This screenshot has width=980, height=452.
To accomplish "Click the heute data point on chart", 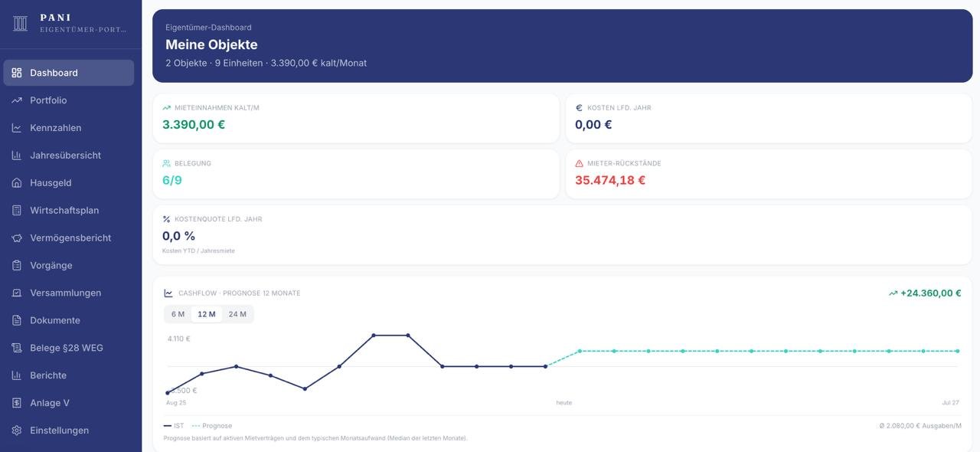I will click(546, 366).
